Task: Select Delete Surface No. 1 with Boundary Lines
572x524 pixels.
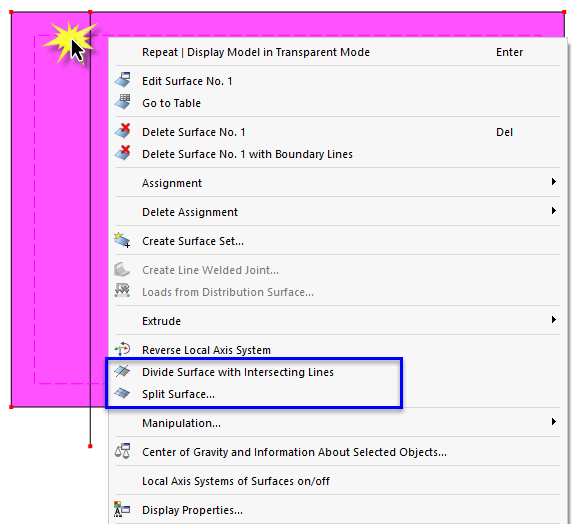Action: pyautogui.click(x=338, y=154)
